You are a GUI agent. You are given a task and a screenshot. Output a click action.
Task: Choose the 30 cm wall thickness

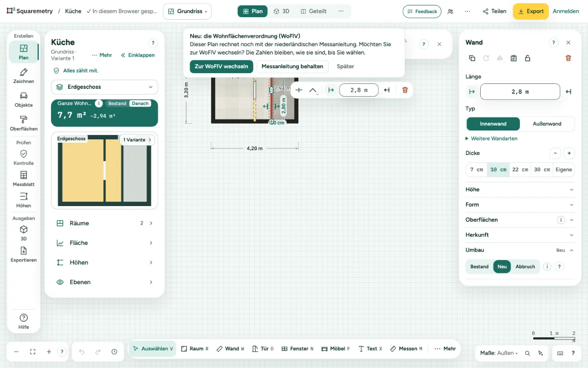click(542, 170)
